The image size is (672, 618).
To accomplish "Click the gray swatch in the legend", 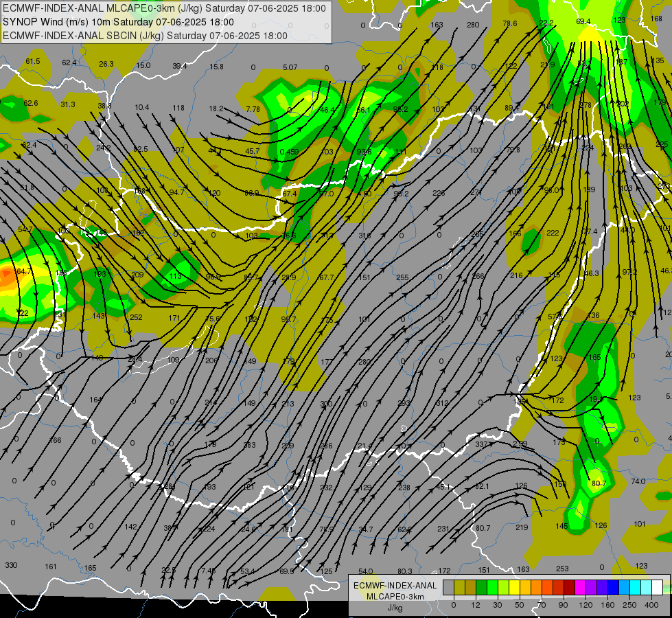I will (x=448, y=588).
